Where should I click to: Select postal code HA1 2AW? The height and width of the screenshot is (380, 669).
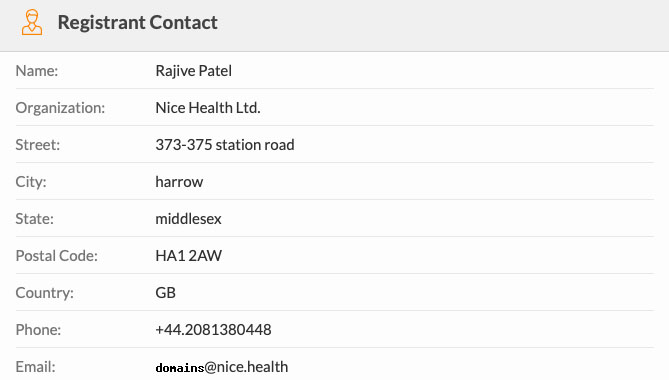(189, 256)
